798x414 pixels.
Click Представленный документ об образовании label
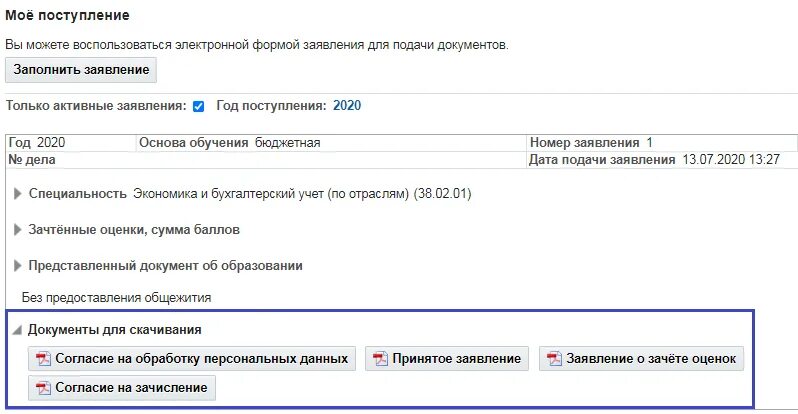(x=165, y=266)
